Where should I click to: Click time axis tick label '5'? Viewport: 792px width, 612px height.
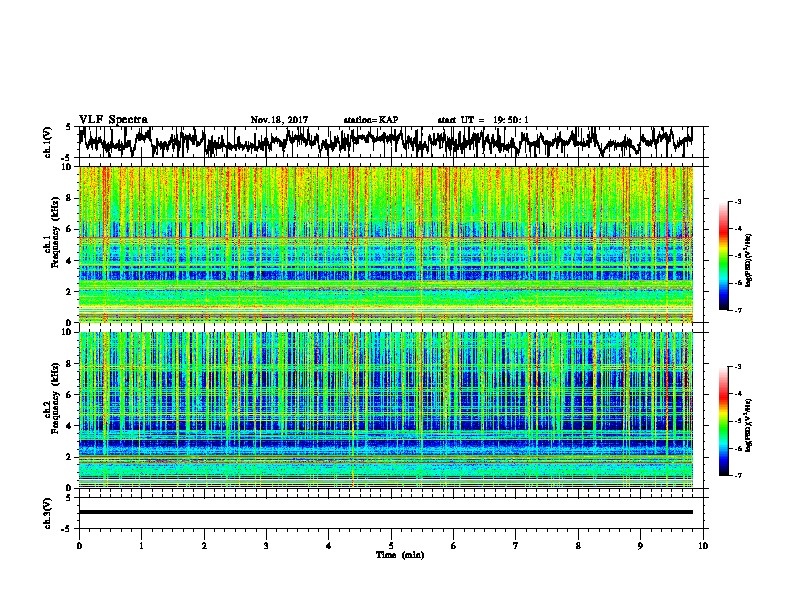(391, 546)
